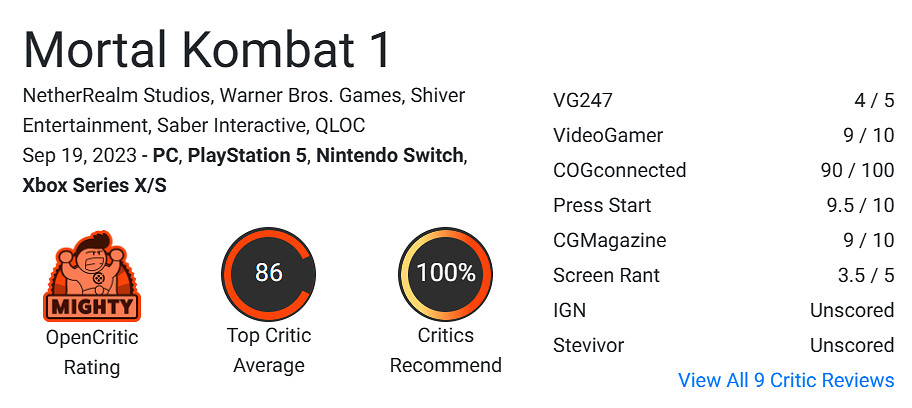The width and height of the screenshot is (912, 408).
Task: Open the unscored IGN review
Action: pyautogui.click(x=569, y=310)
